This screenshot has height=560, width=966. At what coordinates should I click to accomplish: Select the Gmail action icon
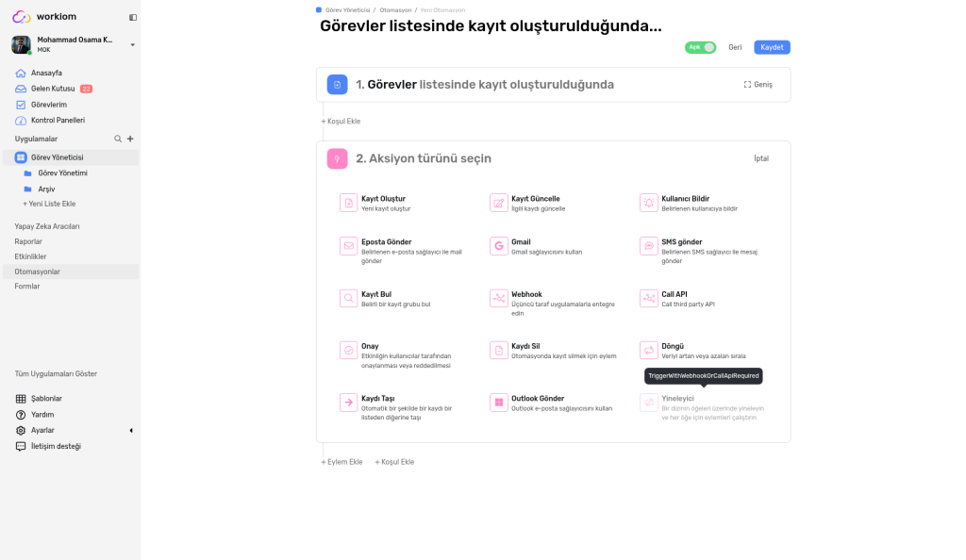(x=498, y=246)
